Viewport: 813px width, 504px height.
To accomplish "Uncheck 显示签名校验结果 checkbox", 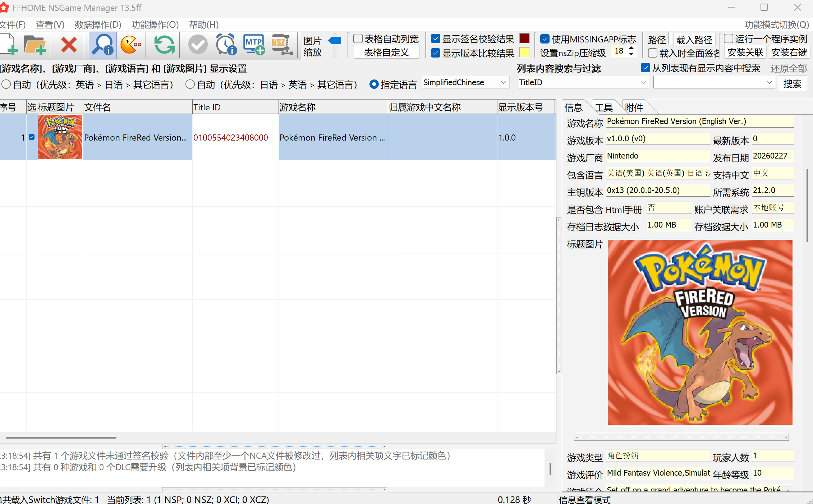I will pos(436,38).
